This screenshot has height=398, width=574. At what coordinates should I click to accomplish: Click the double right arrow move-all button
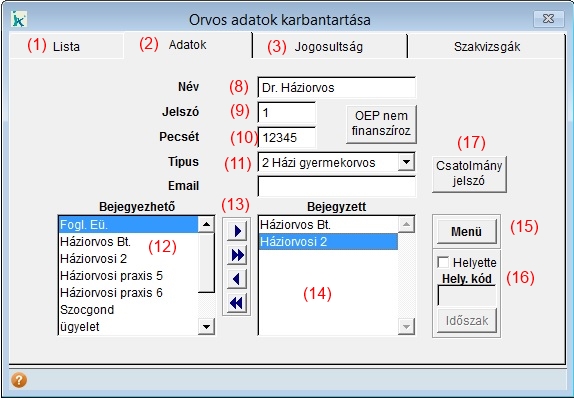coord(236,255)
